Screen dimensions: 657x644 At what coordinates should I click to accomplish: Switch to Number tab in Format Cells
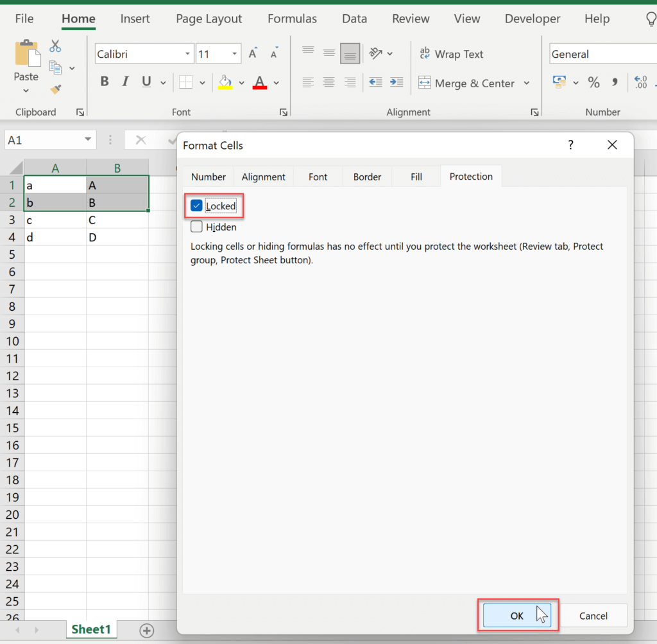209,177
